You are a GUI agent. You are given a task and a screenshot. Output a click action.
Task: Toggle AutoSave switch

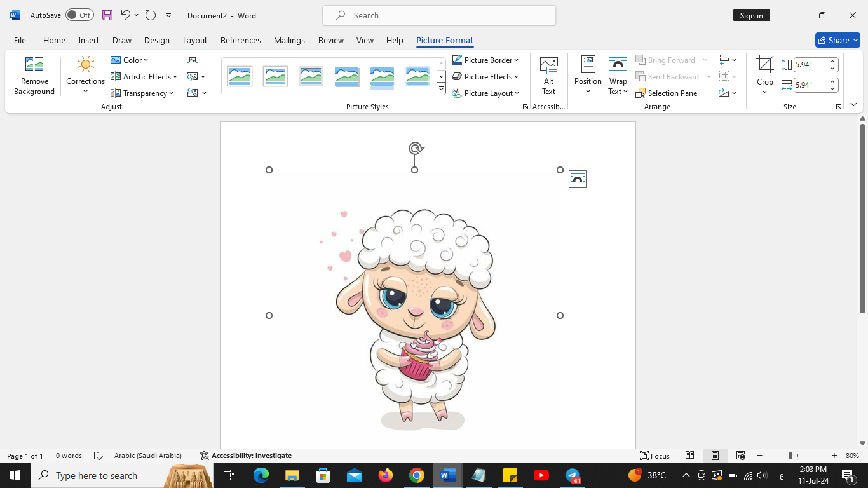(x=79, y=15)
